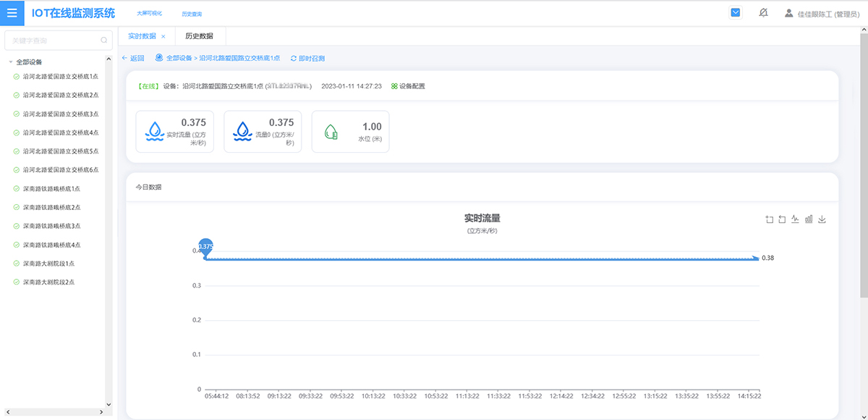Image resolution: width=868 pixels, height=420 pixels.
Task: Open the mail message icon
Action: point(736,13)
